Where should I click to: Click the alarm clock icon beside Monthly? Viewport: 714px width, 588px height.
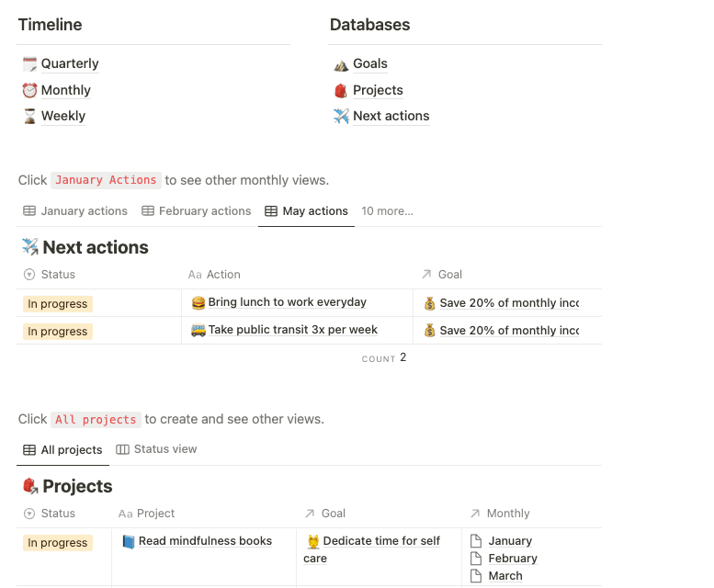click(x=29, y=90)
